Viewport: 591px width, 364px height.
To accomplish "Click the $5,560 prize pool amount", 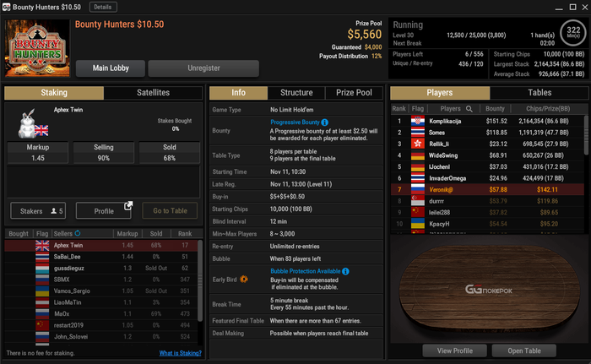I will pyautogui.click(x=364, y=35).
